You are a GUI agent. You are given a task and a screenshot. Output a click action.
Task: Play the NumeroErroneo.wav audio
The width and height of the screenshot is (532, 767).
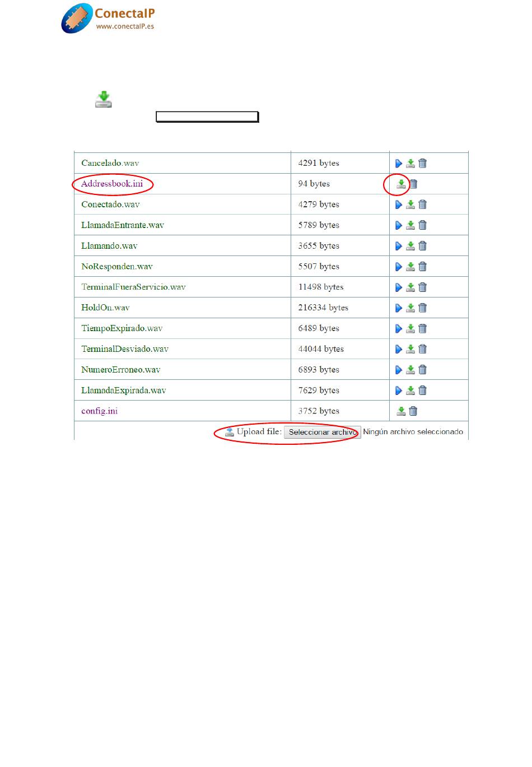point(399,370)
